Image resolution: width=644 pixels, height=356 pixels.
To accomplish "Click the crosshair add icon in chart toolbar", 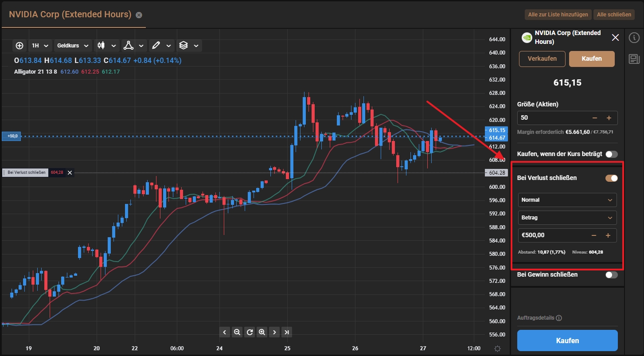I will pos(20,45).
